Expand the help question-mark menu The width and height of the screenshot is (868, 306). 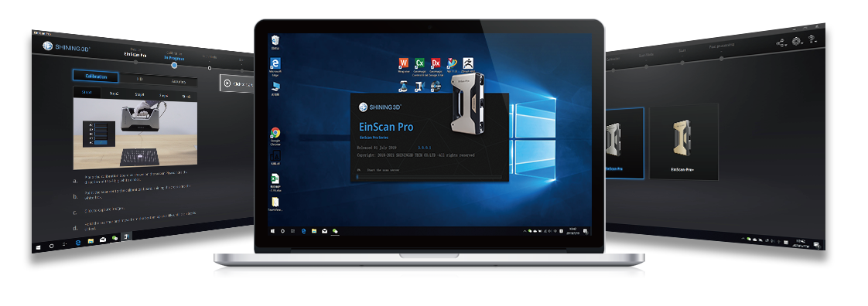812,39
